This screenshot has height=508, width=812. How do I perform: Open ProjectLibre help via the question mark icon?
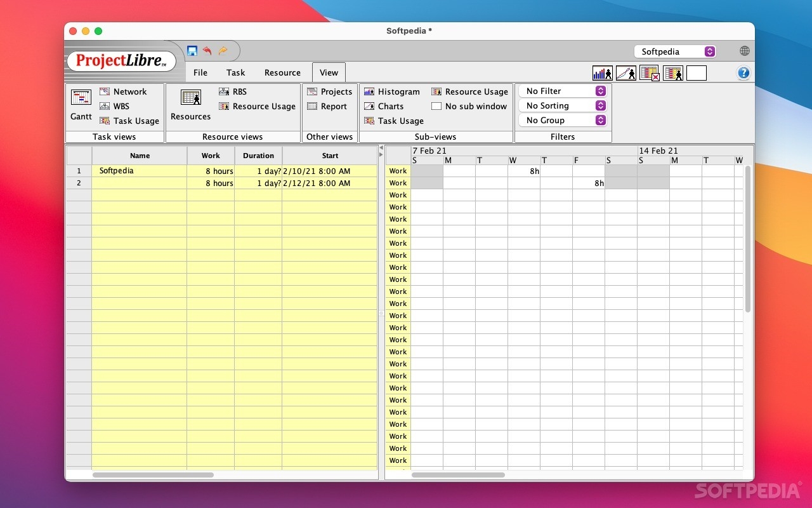coord(743,72)
